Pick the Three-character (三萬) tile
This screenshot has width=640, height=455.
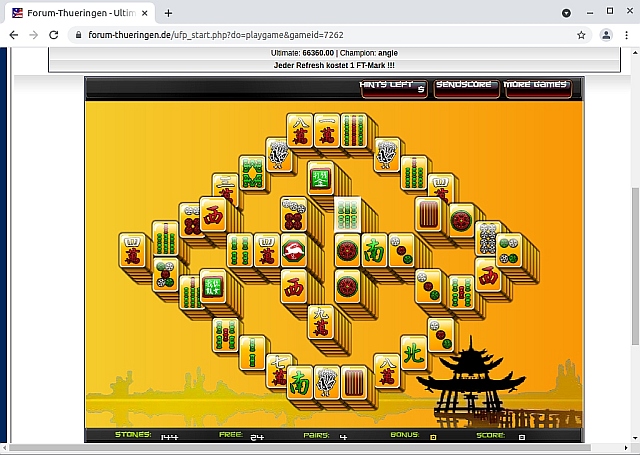tap(225, 189)
